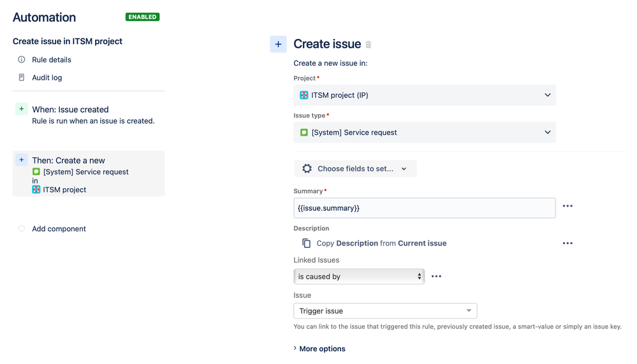The image size is (637, 364).
Task: Click the copy icon beside Copy Description
Action: pos(306,243)
